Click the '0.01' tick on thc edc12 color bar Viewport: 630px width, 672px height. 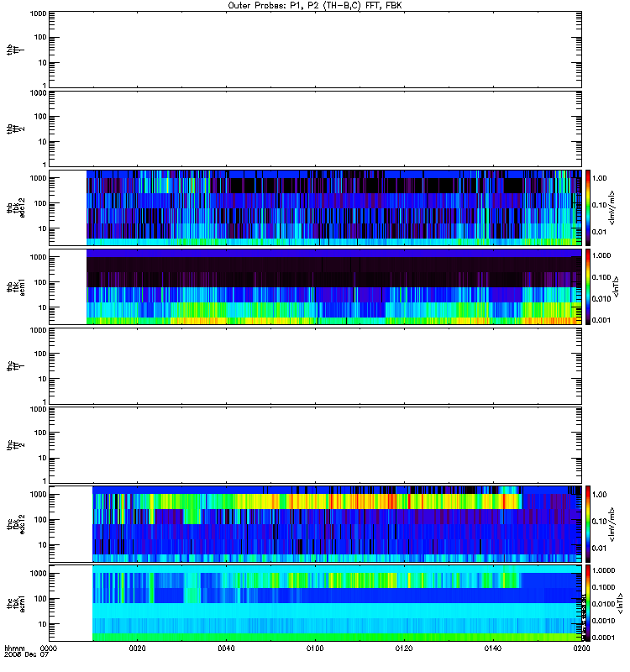[599, 549]
